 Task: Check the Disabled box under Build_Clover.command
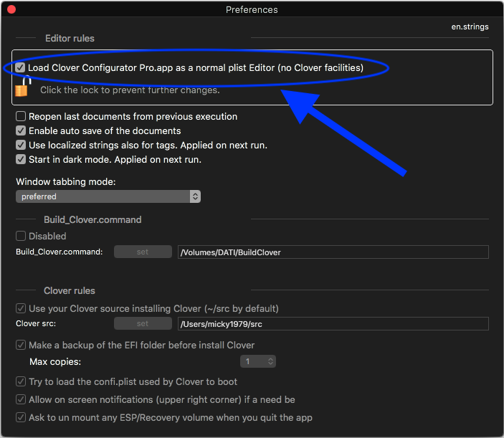21,236
